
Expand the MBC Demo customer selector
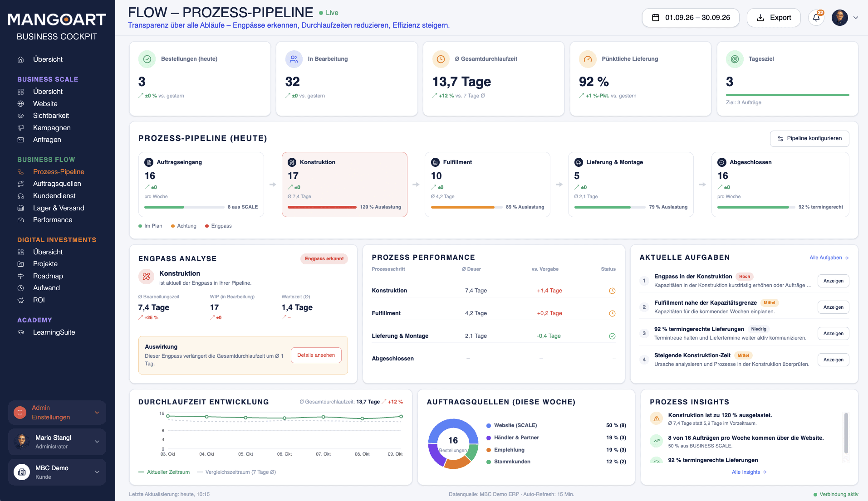click(x=97, y=472)
